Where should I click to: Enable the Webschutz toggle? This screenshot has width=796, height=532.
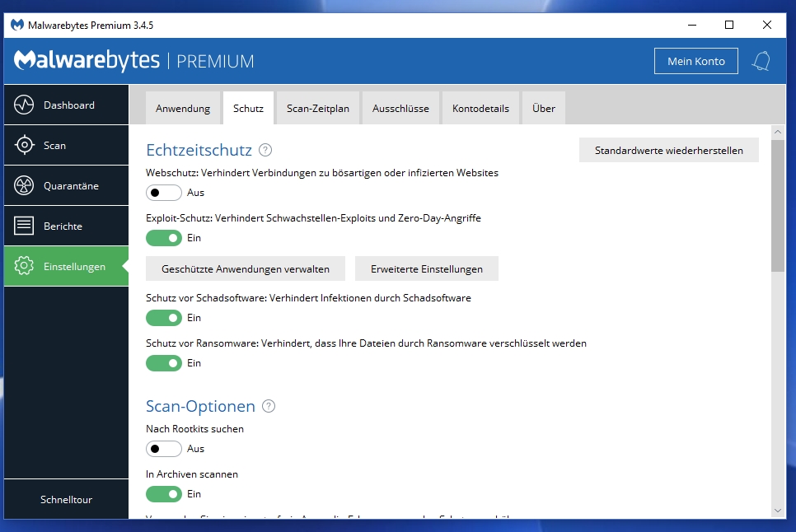(163, 193)
